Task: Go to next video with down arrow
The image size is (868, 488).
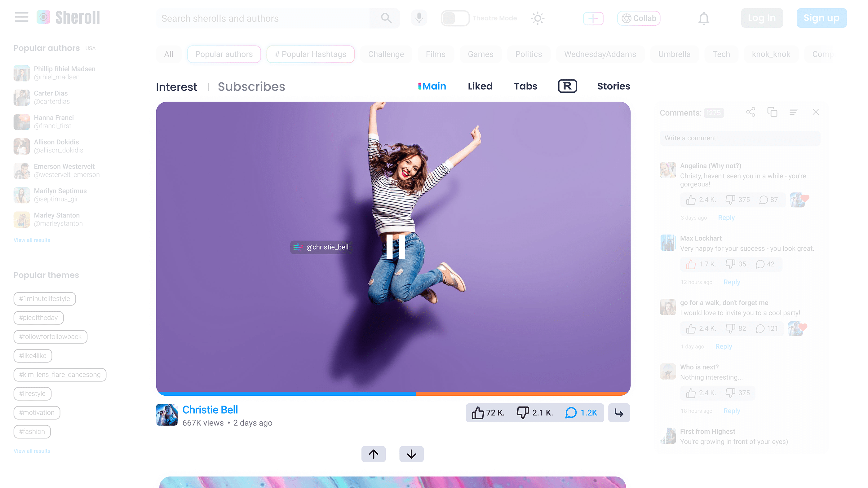Action: pos(411,454)
